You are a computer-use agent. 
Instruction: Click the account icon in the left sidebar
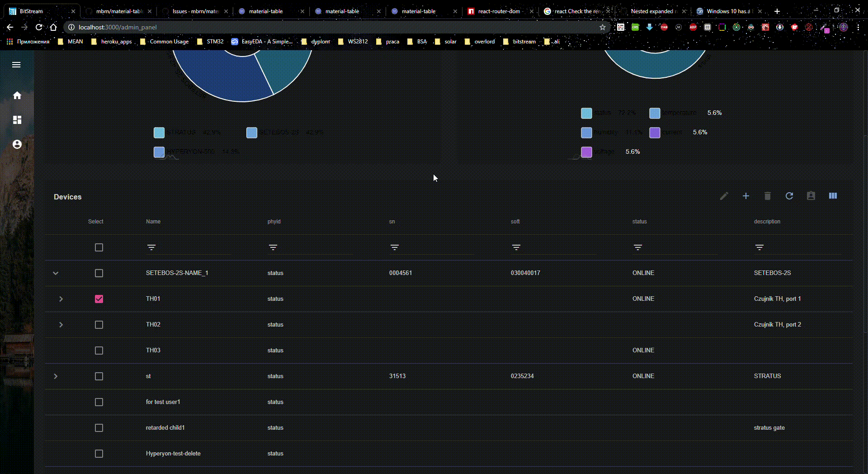pyautogui.click(x=17, y=144)
